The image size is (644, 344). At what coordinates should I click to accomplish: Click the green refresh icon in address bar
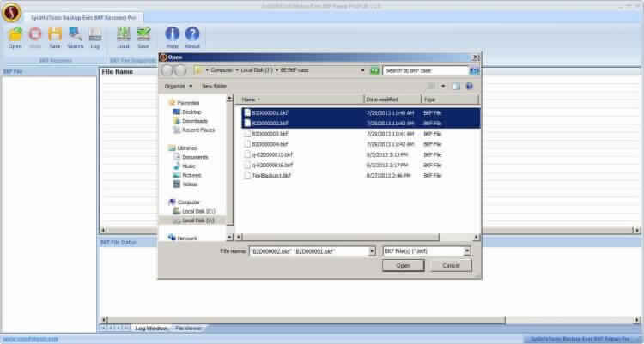[x=374, y=70]
